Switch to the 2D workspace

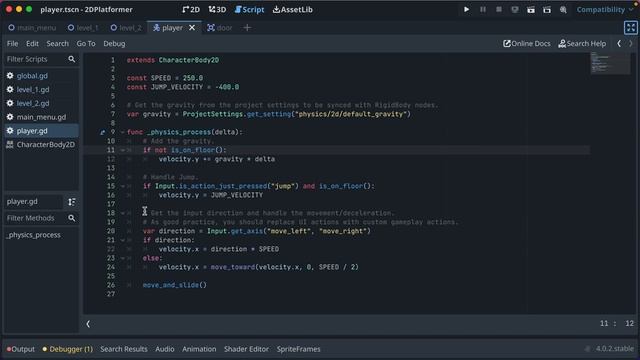(191, 9)
